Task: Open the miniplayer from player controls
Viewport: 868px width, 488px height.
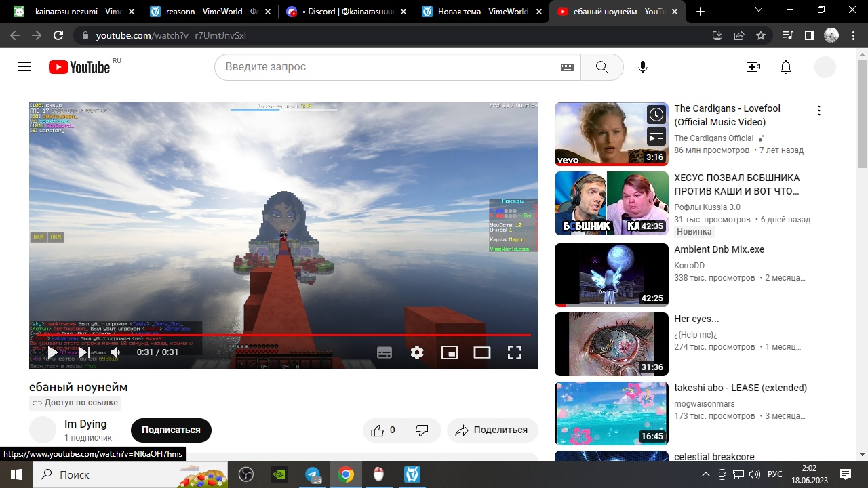Action: (x=450, y=352)
